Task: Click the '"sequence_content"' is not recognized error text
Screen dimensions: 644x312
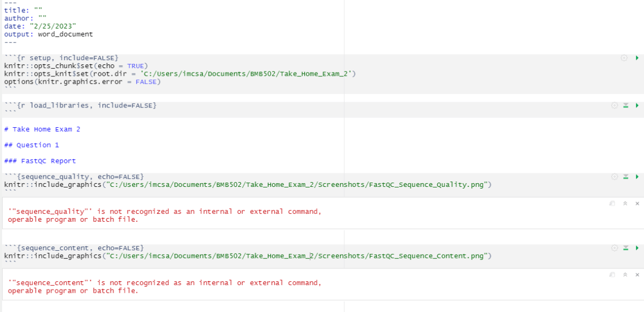Action: click(x=165, y=287)
